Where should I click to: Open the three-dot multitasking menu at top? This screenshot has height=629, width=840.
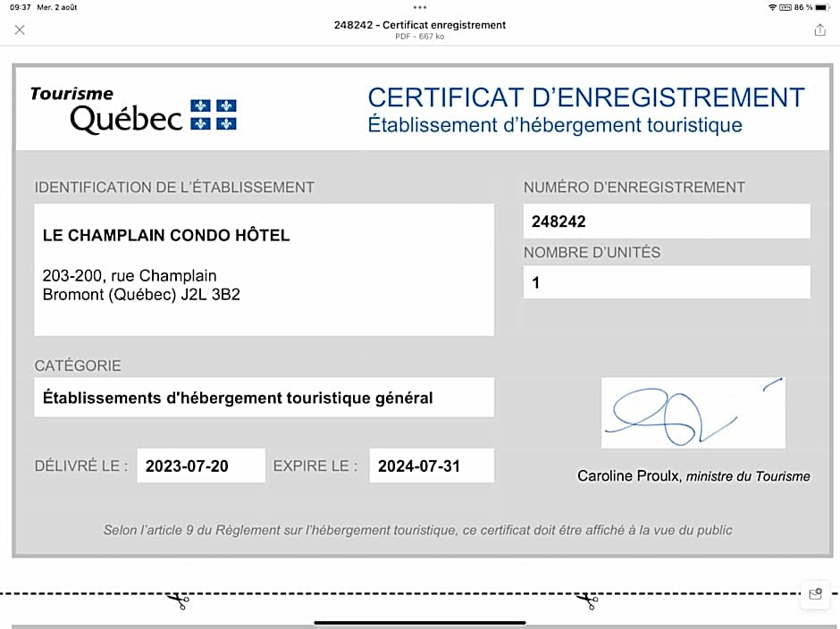(420, 7)
